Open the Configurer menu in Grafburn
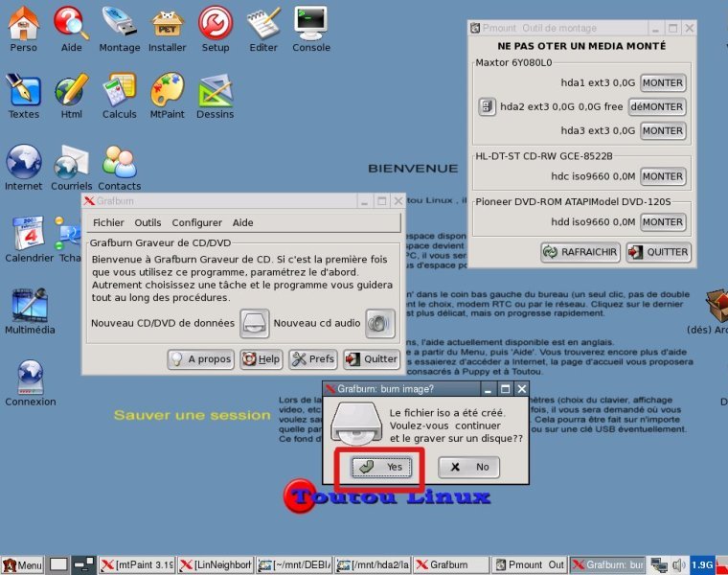This screenshot has width=728, height=575. 196,222
